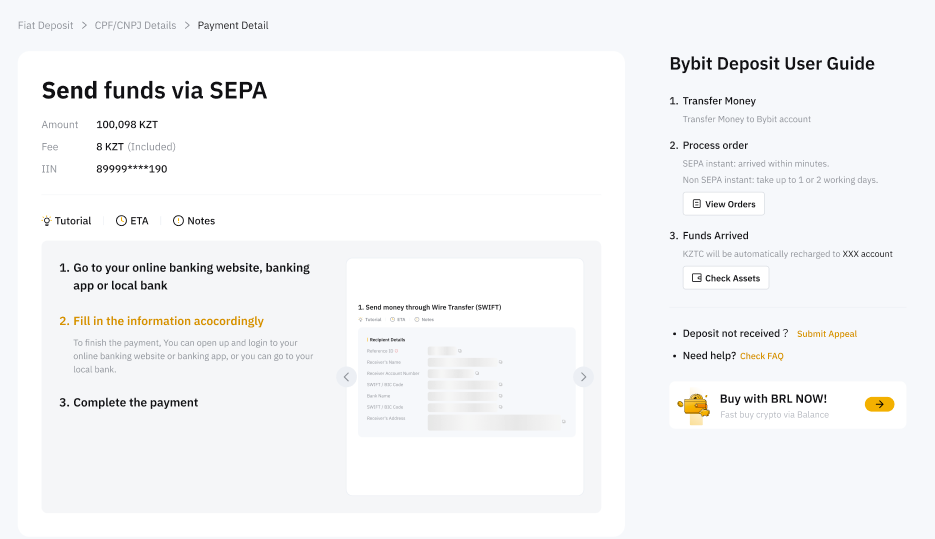Navigate to Fiat Deposit breadcrumb
935x539 pixels.
click(45, 25)
